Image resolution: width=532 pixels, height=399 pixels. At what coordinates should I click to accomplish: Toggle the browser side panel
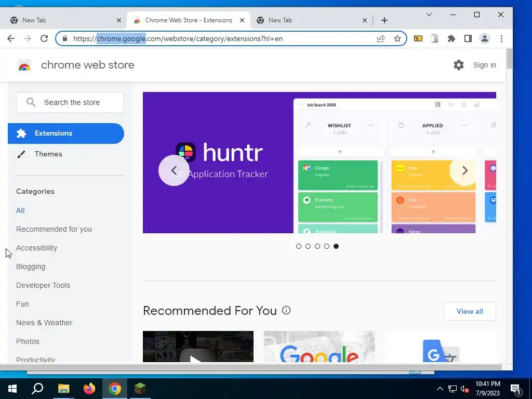pos(468,38)
